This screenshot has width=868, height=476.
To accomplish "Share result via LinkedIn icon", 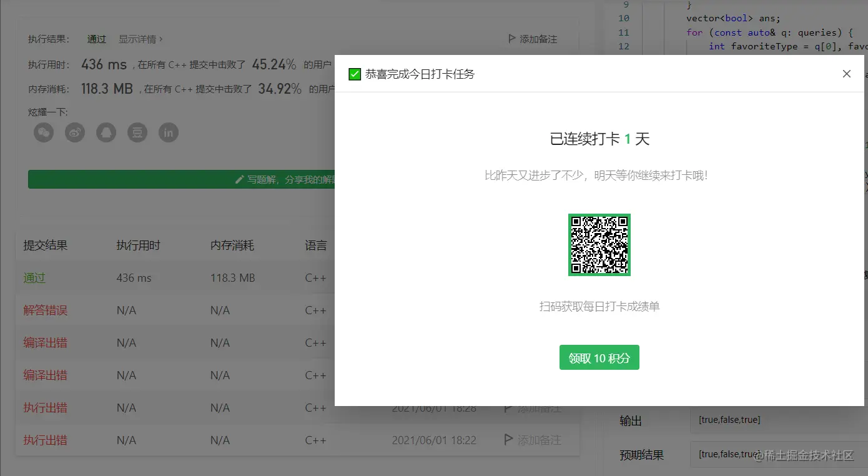I will (169, 132).
